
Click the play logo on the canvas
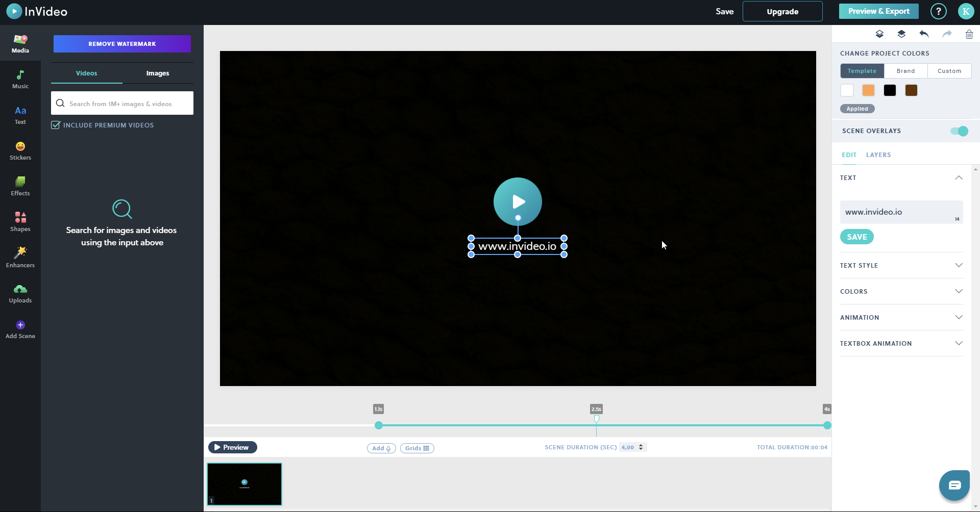click(518, 201)
